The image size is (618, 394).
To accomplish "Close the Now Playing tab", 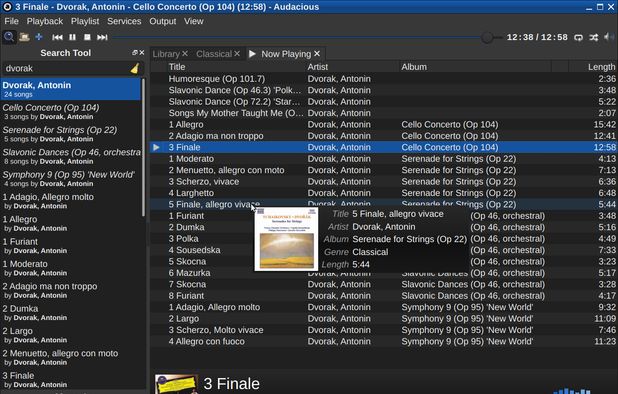I will pyautogui.click(x=317, y=54).
